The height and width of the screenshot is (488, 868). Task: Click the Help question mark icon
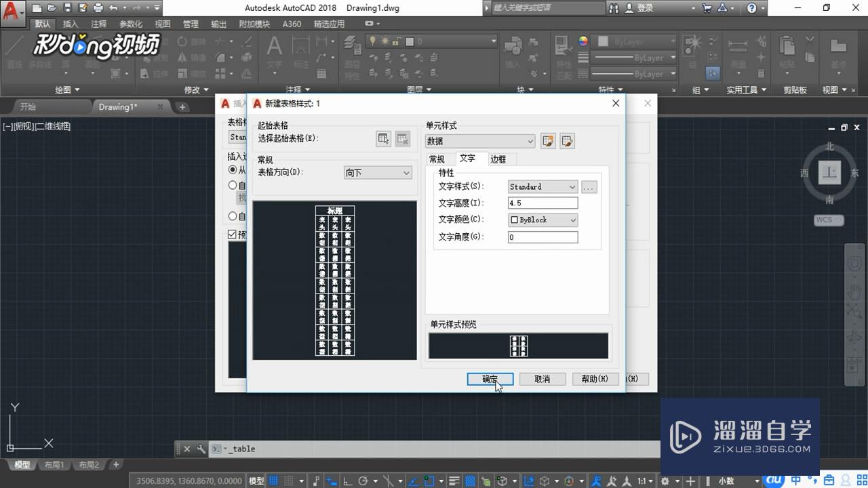(x=751, y=8)
